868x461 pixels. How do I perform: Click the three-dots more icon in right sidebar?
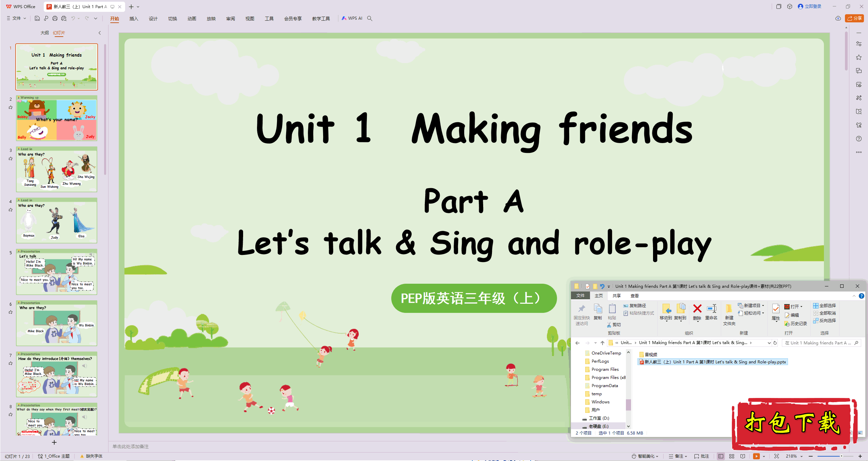point(859,152)
